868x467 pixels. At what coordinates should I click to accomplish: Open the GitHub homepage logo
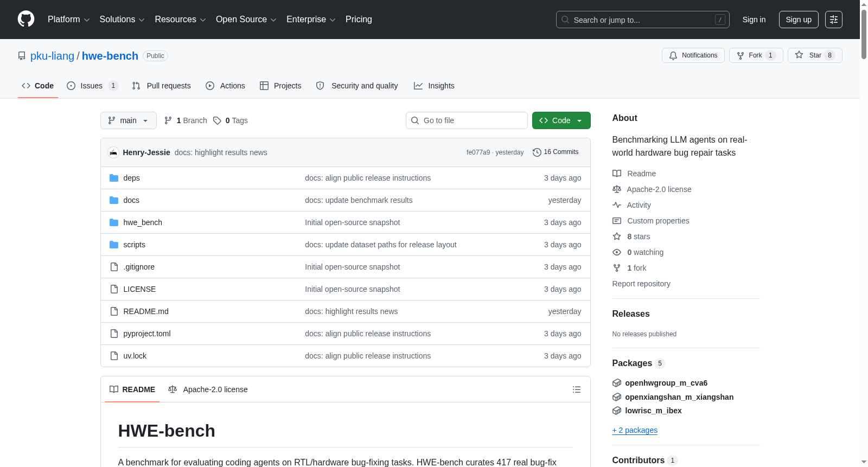[26, 19]
